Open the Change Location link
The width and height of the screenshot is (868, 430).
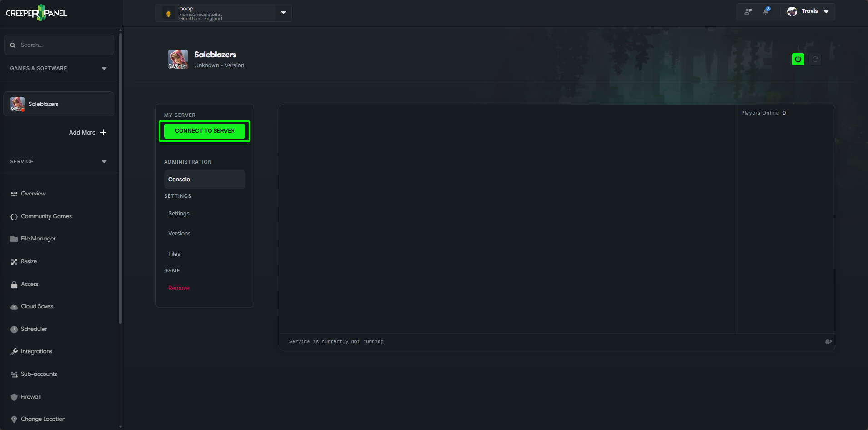coord(43,419)
